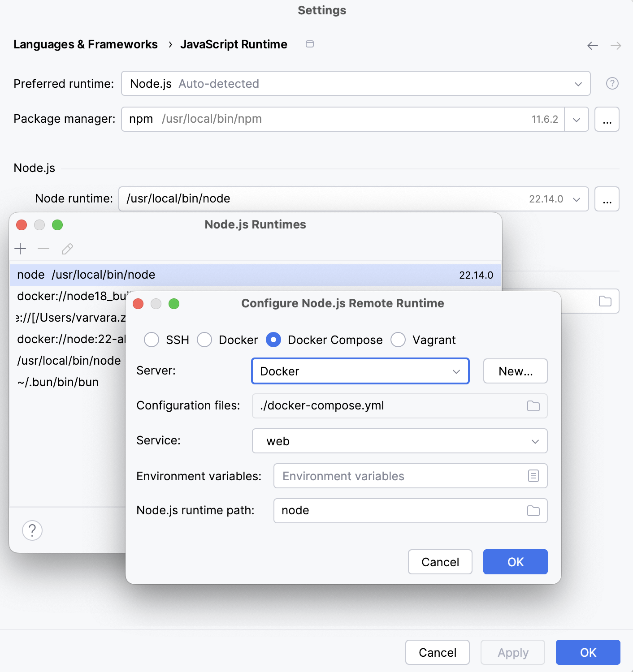This screenshot has width=633, height=672.
Task: Expand the Preferred runtime dropdown
Action: pyautogui.click(x=578, y=83)
